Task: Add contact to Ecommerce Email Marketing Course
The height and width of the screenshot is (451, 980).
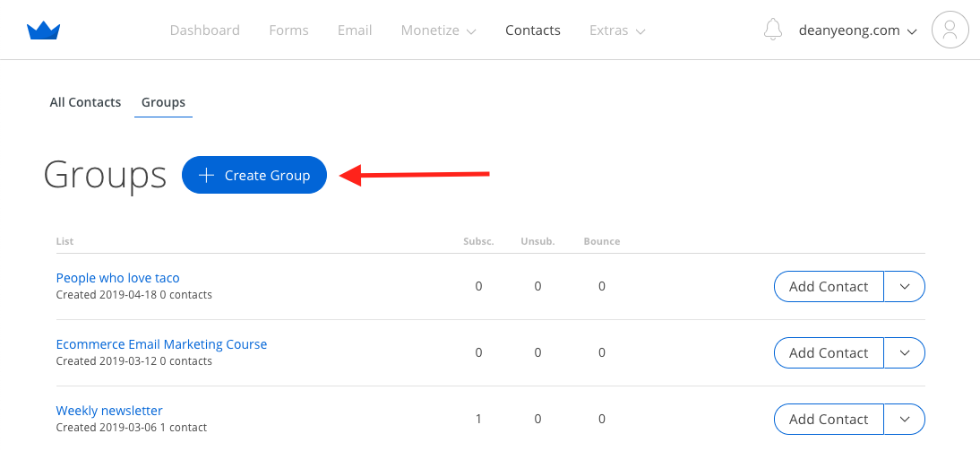Action: 829,352
